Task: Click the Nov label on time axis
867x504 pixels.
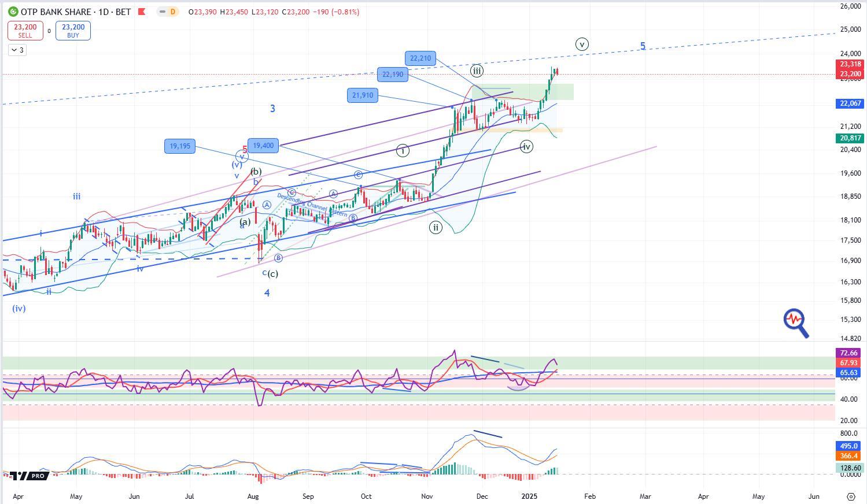Action: [x=427, y=496]
